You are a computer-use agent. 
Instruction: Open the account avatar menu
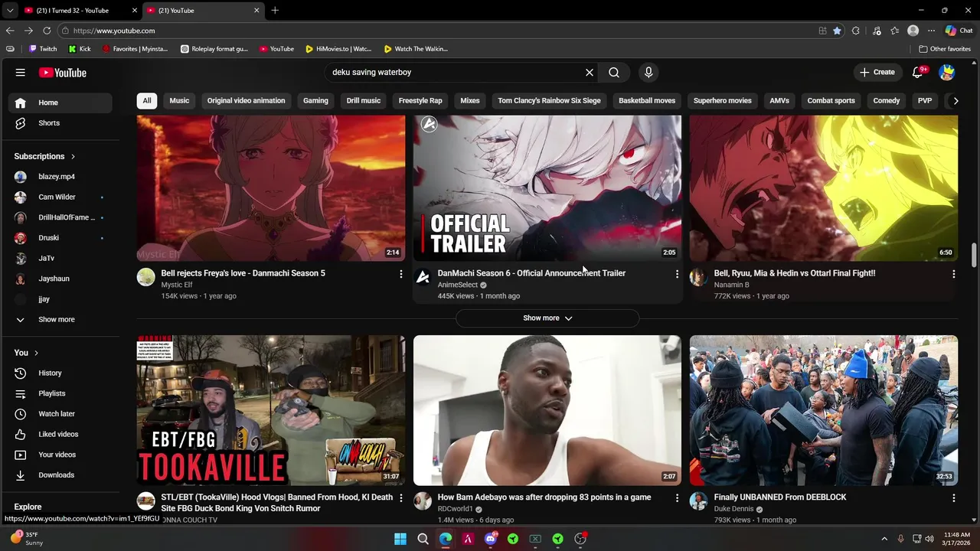coord(947,73)
